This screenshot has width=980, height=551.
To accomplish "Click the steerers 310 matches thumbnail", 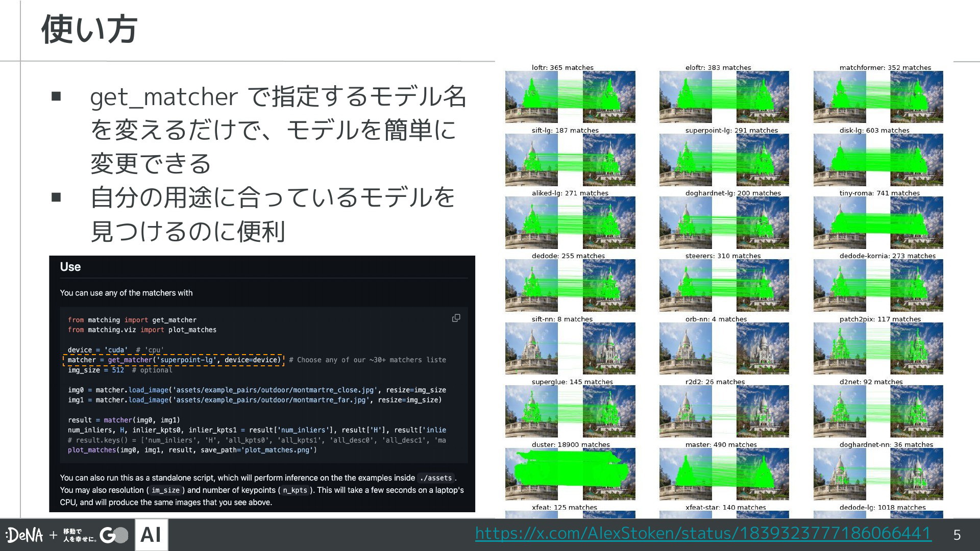I will [724, 285].
